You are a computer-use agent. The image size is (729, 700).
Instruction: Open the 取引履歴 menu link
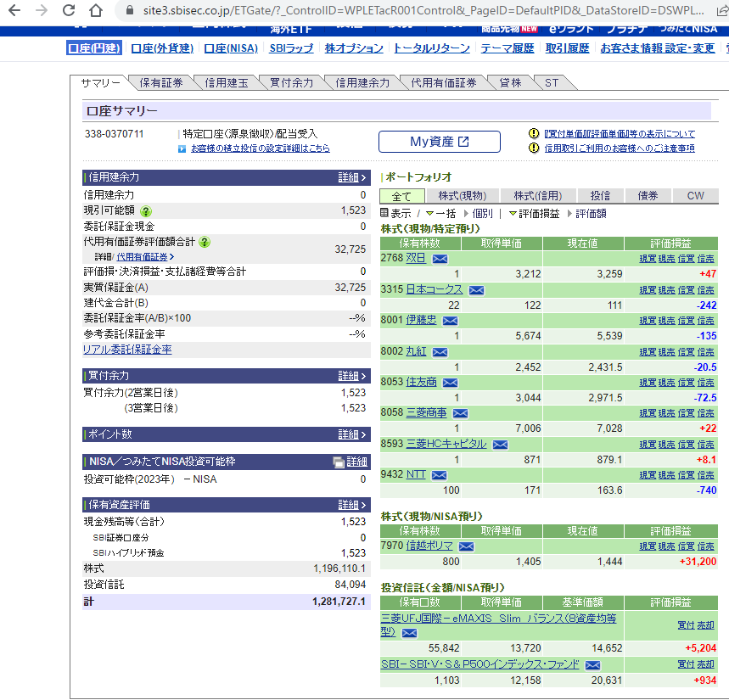(x=567, y=48)
